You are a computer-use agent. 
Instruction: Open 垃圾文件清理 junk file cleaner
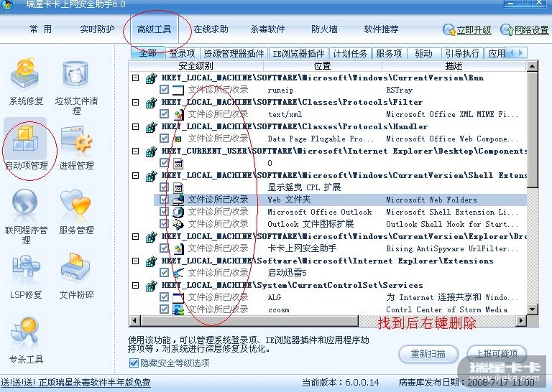point(76,86)
